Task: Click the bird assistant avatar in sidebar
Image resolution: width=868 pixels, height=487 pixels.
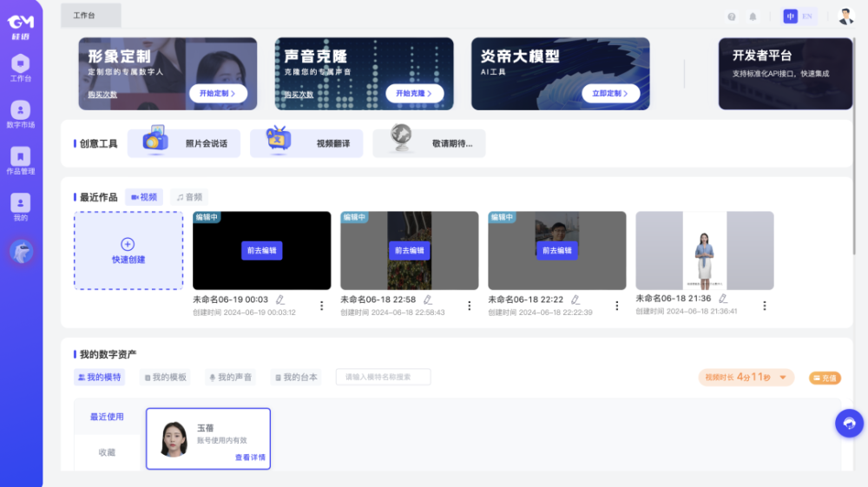Action: click(21, 252)
